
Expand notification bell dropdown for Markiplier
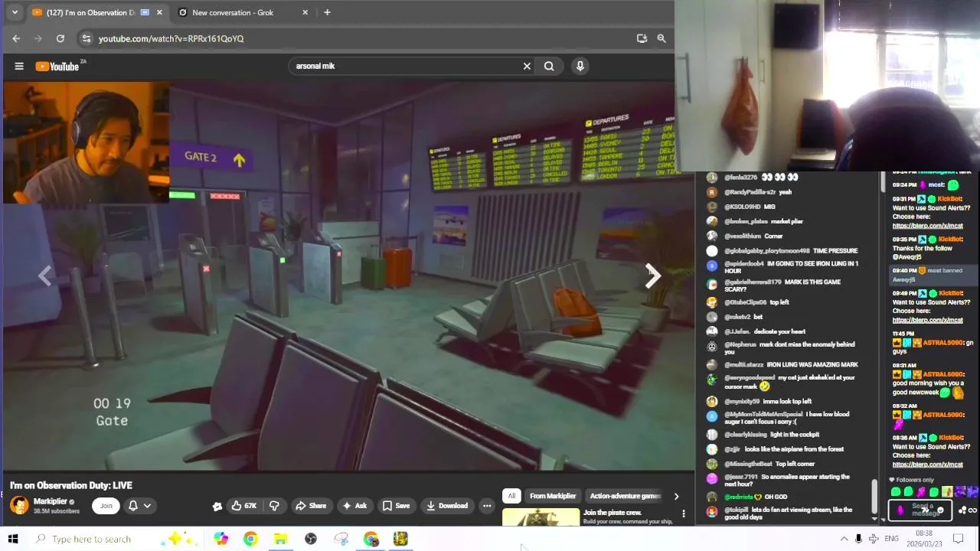[147, 506]
